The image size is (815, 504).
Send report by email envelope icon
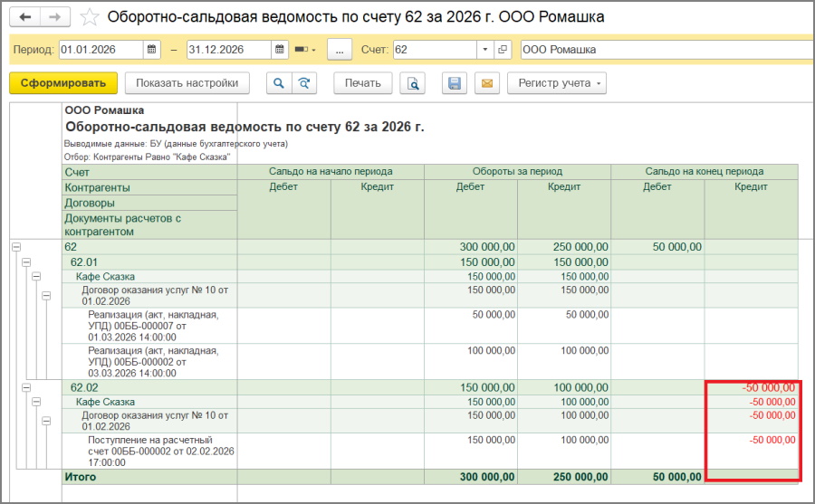coord(486,83)
